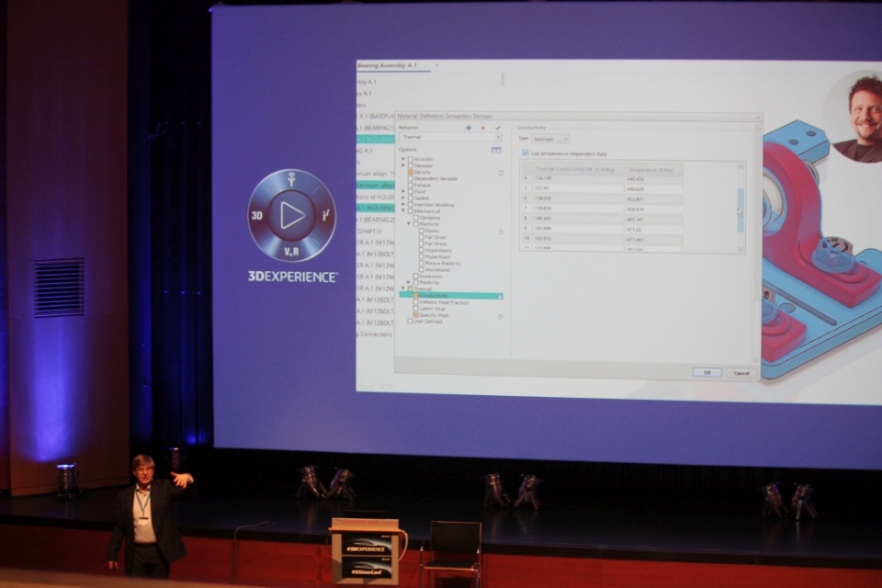Click the blue plus add-behavior icon

coord(468,128)
